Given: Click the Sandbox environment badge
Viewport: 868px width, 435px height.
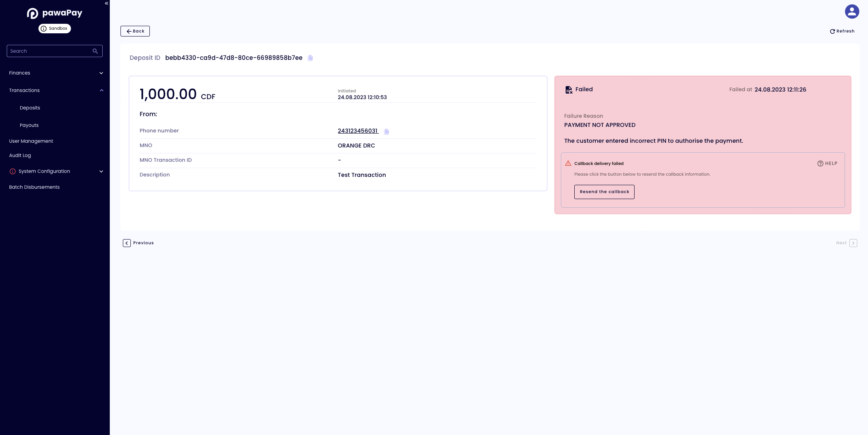Looking at the screenshot, I should pos(55,29).
